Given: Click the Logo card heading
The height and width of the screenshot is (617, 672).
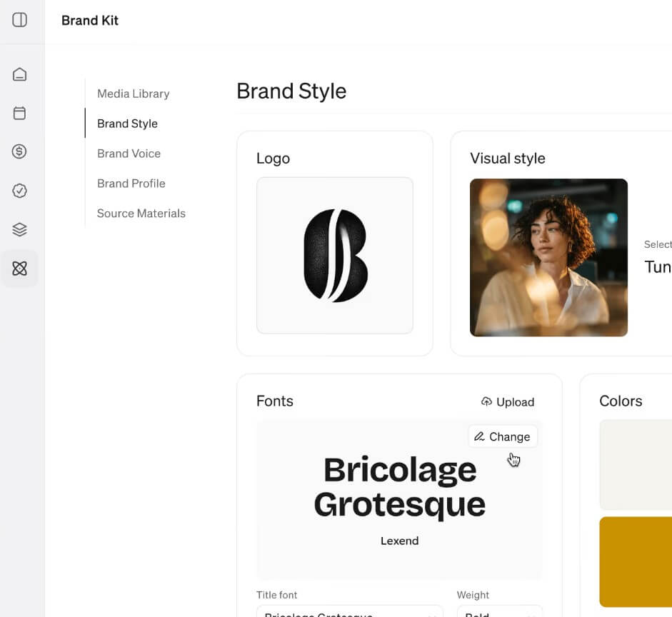Looking at the screenshot, I should coord(273,158).
